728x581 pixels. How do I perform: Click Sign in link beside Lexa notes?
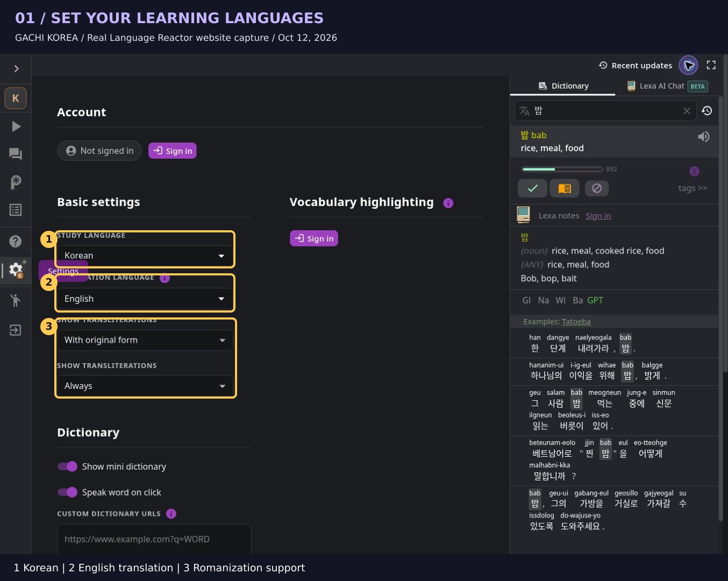(598, 216)
